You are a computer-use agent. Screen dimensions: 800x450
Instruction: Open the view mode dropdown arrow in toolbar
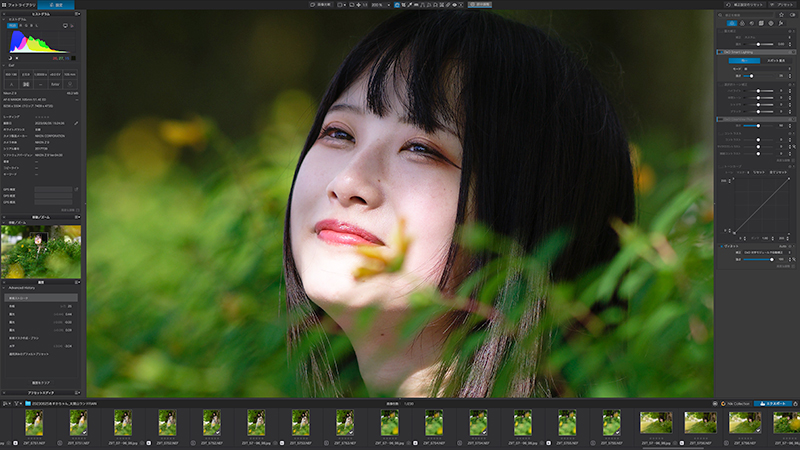(x=345, y=5)
